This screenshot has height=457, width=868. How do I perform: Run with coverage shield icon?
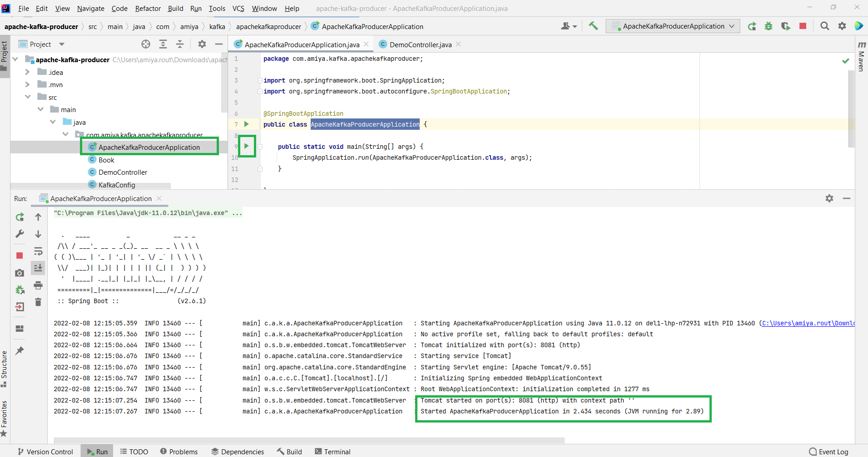786,26
